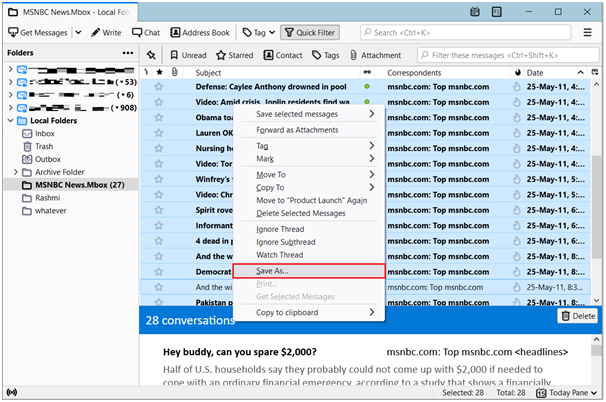Choose Move to "Product Launch" Again
The image size is (606, 402).
(308, 200)
